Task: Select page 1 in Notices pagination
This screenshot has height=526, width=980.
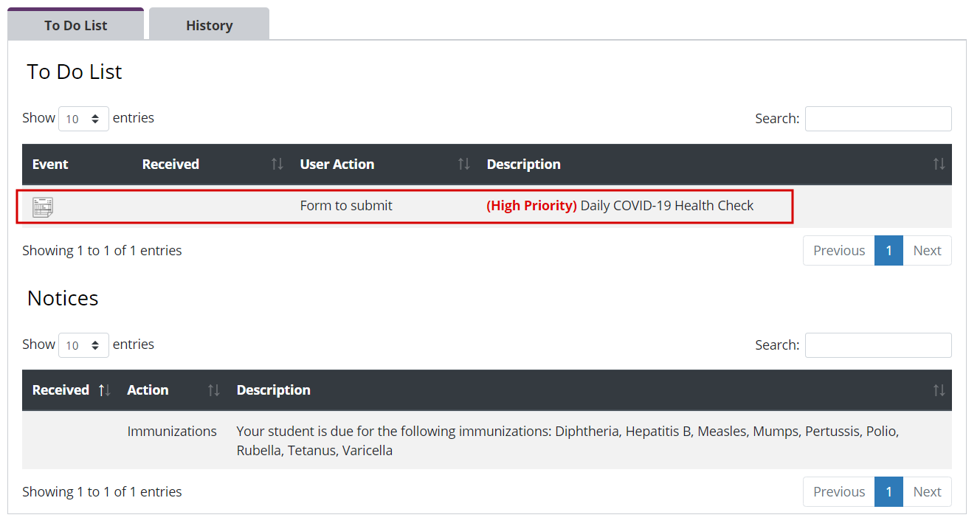Action: coord(888,492)
